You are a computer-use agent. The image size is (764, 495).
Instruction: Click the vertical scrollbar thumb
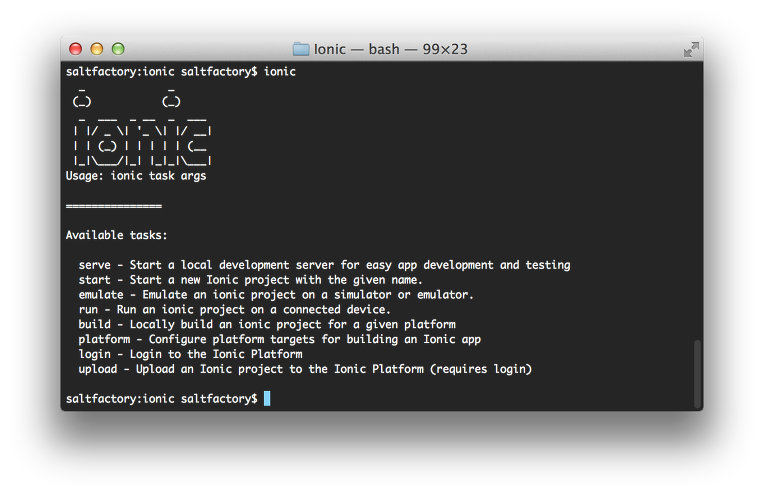click(x=697, y=374)
